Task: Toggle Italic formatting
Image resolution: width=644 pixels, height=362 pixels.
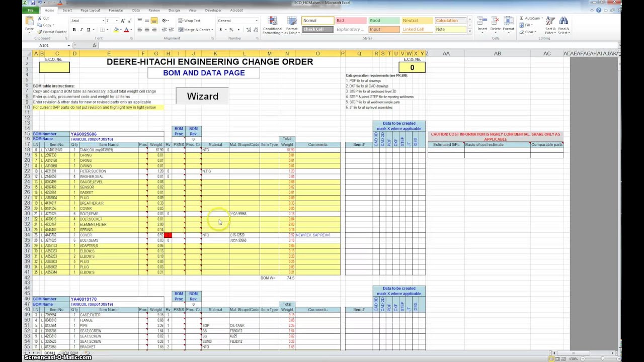Action: pos(81,30)
